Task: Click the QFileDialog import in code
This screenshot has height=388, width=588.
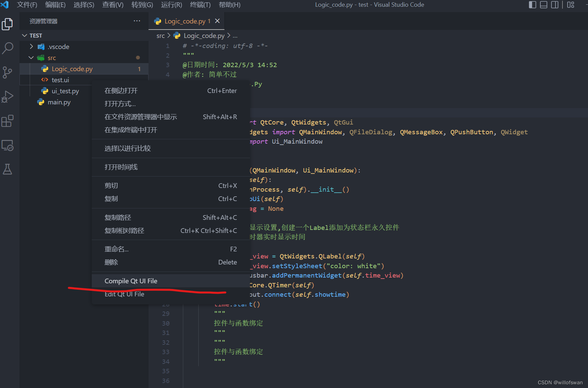Action: coord(371,132)
